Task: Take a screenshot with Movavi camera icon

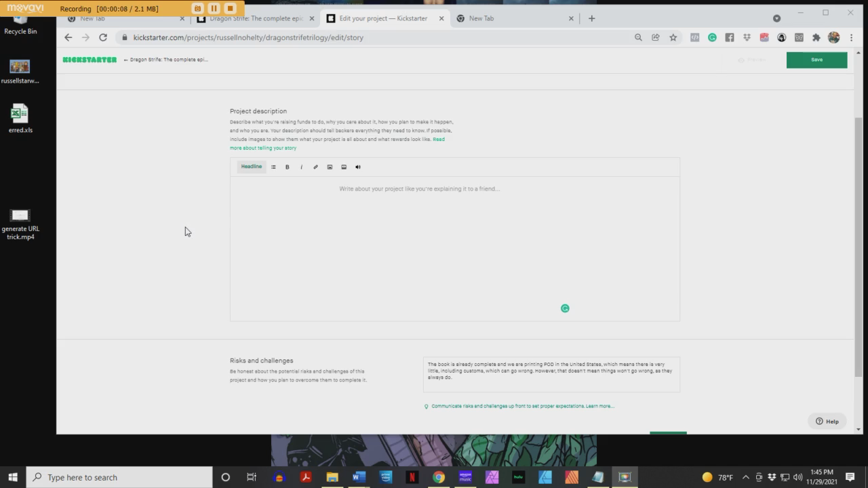Action: [x=197, y=8]
